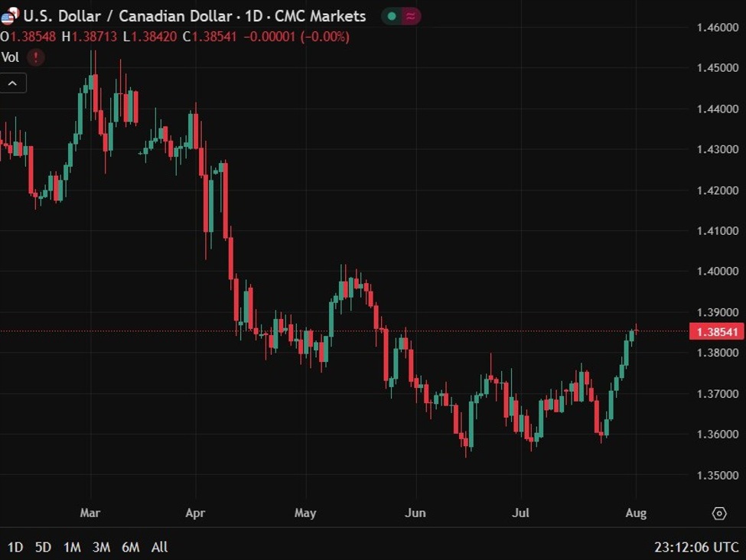Select the All time range
Viewport: 746px width, 560px height.
tap(159, 547)
